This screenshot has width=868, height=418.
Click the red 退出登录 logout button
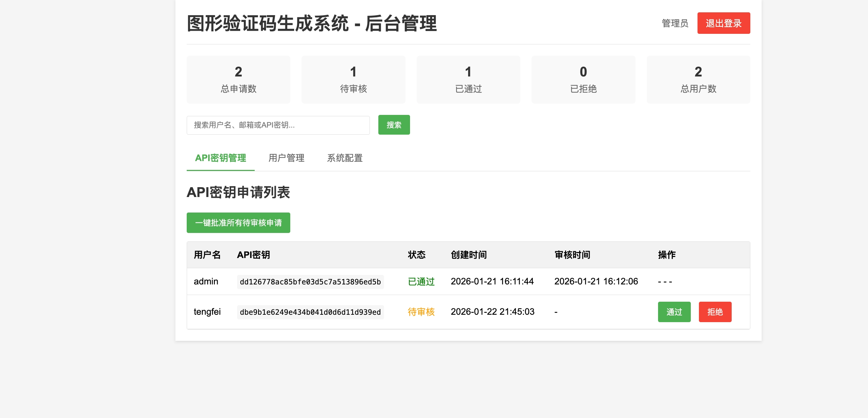(724, 23)
